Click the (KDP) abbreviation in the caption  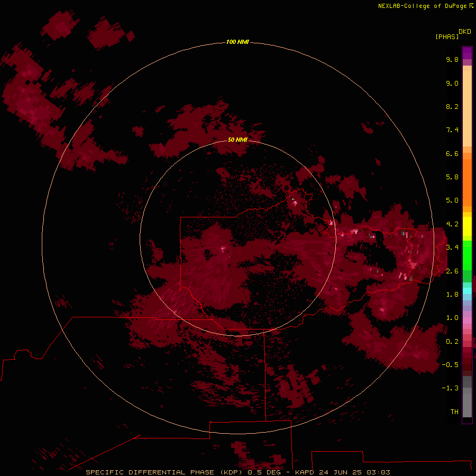[x=231, y=472]
